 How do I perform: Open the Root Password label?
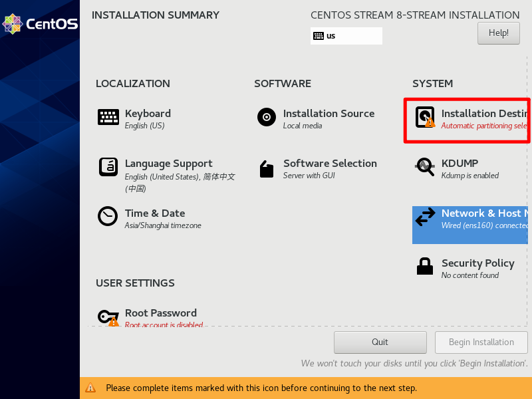pos(161,313)
